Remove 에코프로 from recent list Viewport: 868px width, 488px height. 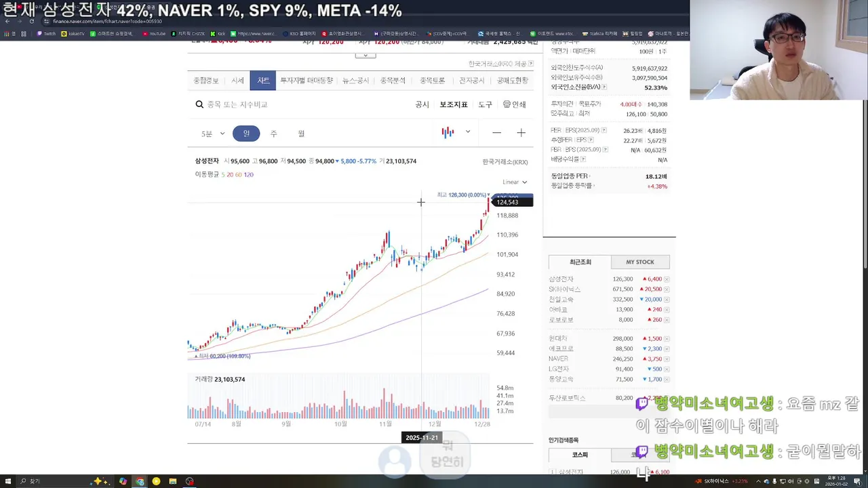click(667, 349)
